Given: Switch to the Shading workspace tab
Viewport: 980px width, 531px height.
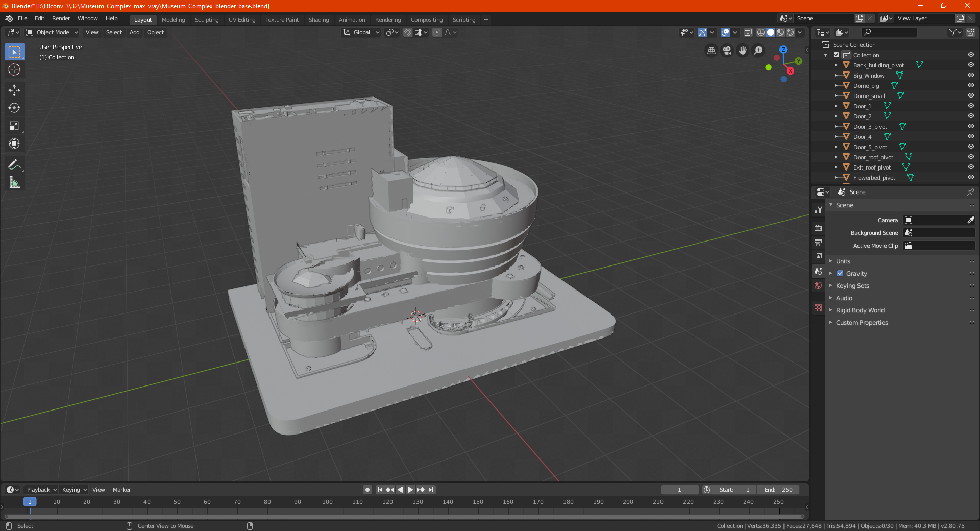Looking at the screenshot, I should tap(318, 20).
